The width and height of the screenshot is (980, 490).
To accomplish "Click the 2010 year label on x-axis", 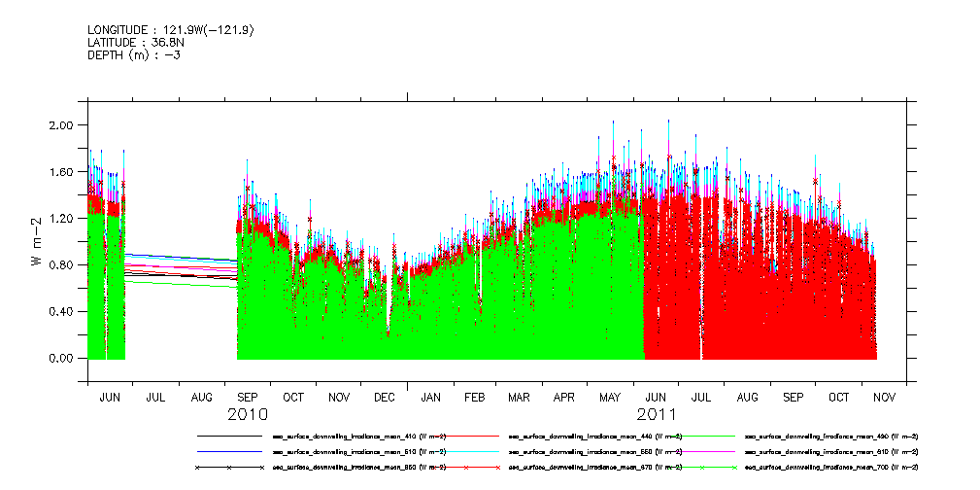I will click(x=248, y=415).
